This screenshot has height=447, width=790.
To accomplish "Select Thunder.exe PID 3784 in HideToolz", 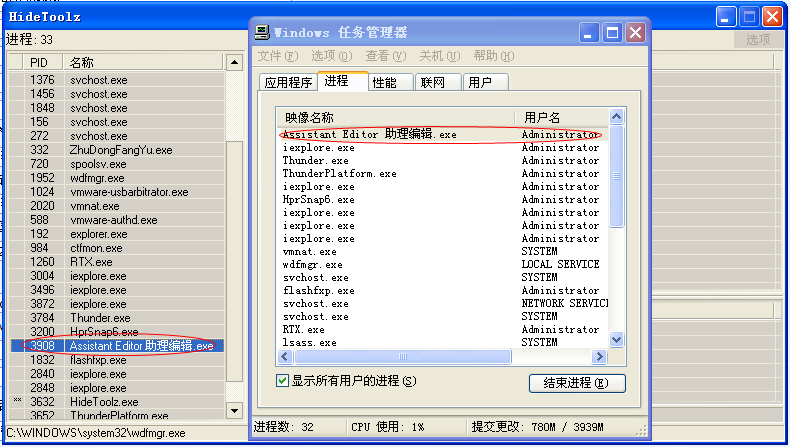I will 117,318.
